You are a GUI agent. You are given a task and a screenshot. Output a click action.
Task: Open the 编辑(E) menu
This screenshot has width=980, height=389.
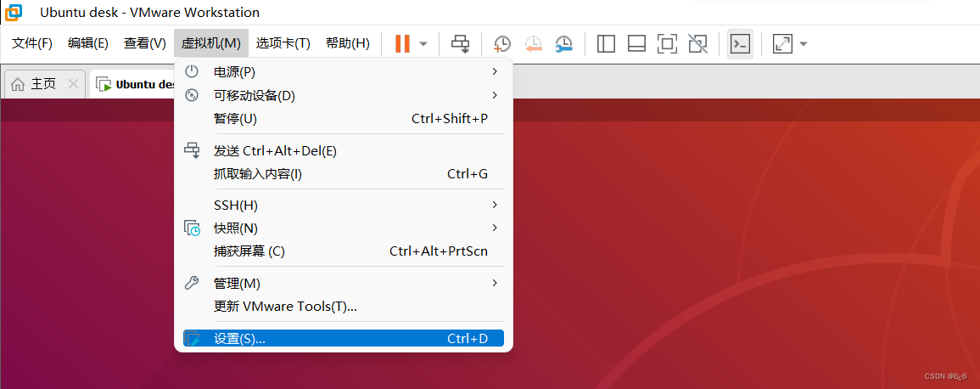point(88,43)
